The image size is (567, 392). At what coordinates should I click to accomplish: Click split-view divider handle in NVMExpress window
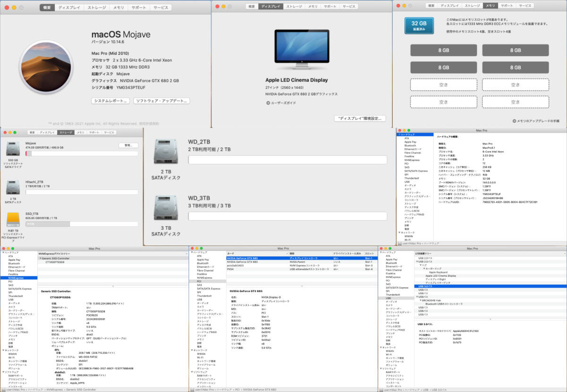point(112,286)
